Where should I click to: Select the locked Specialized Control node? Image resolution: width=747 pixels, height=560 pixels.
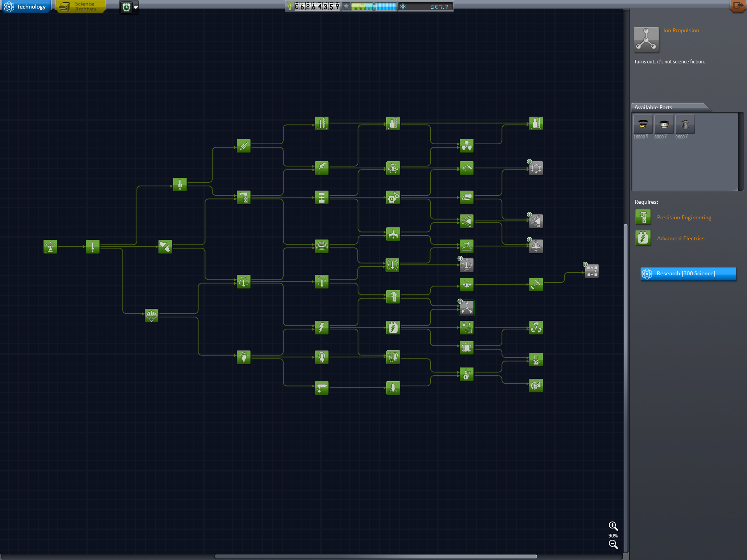(x=466, y=265)
